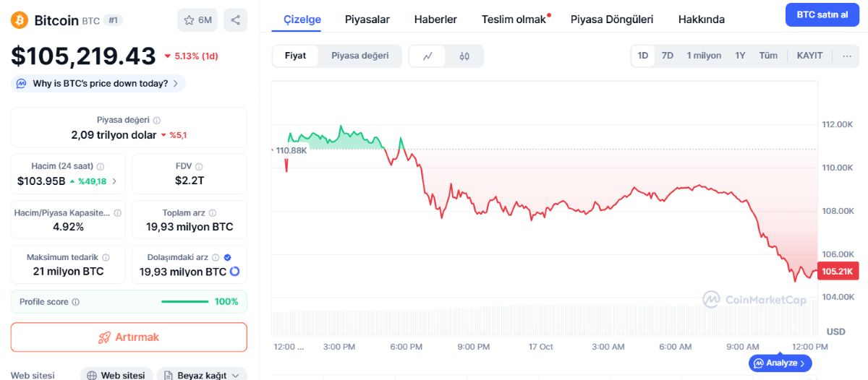Click the Analyze button under chart
Image resolution: width=868 pixels, height=380 pixels.
[780, 363]
